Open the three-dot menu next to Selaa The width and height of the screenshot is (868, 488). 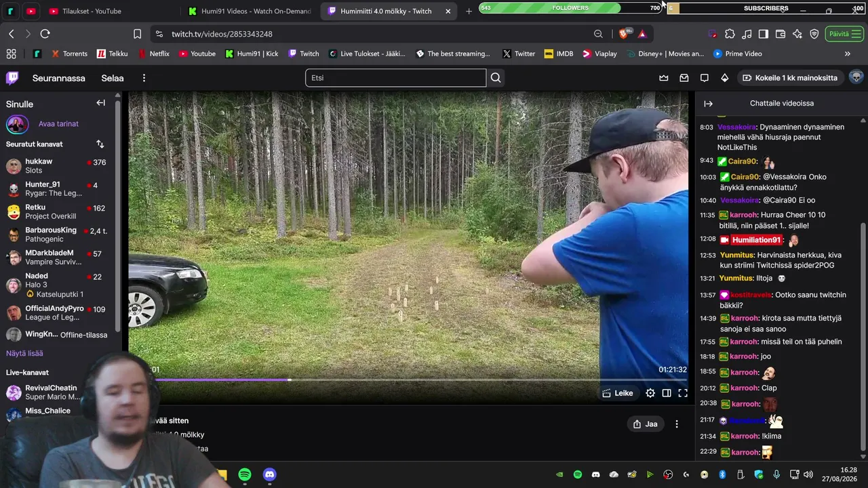[144, 78]
